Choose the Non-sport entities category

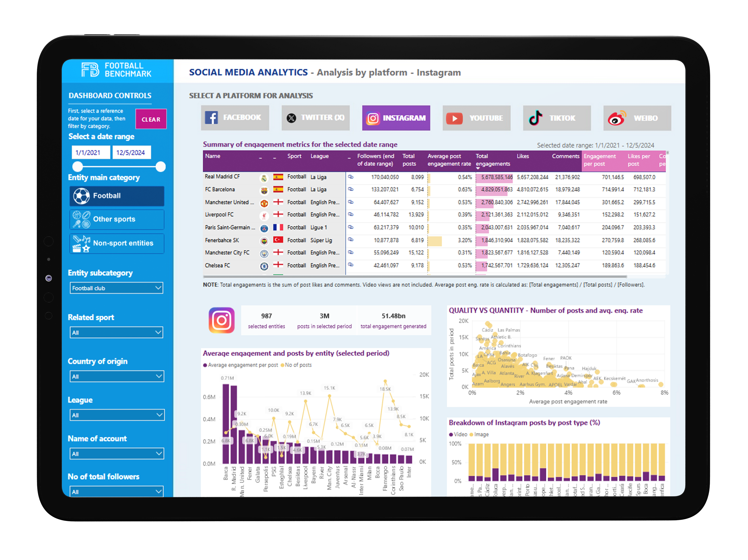pyautogui.click(x=117, y=243)
